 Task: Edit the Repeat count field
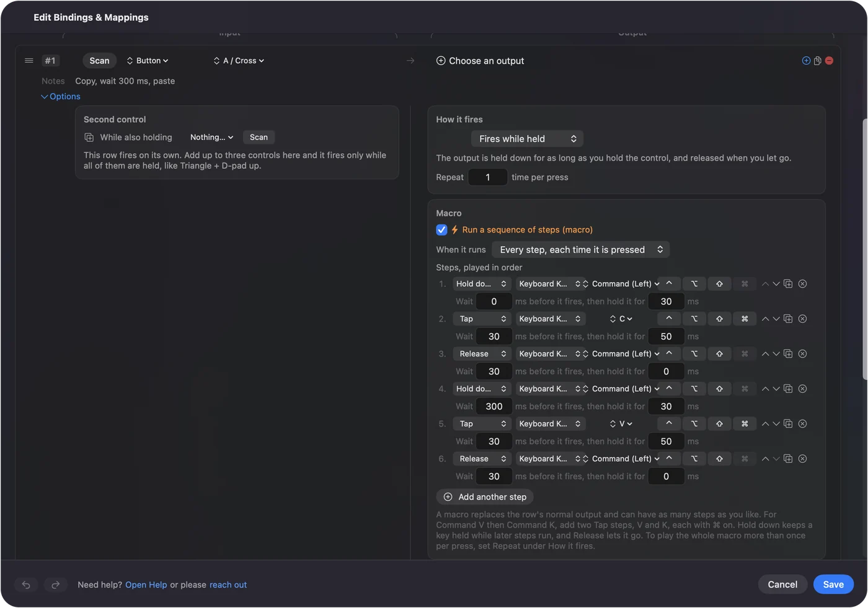point(488,177)
